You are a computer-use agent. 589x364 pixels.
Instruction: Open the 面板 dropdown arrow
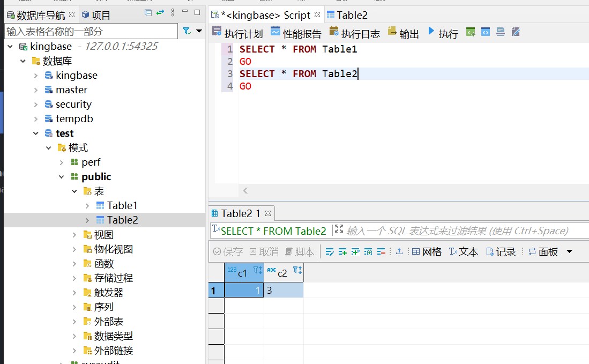[570, 251]
